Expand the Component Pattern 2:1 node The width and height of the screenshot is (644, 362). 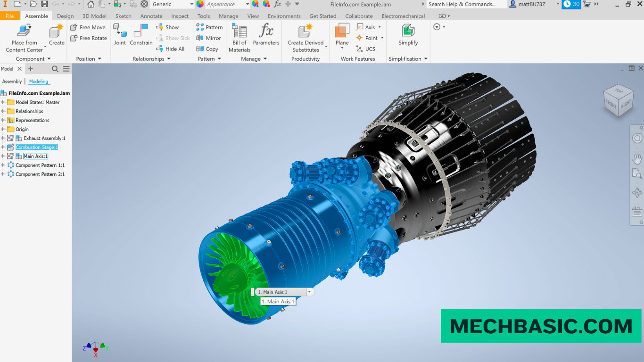(x=3, y=174)
